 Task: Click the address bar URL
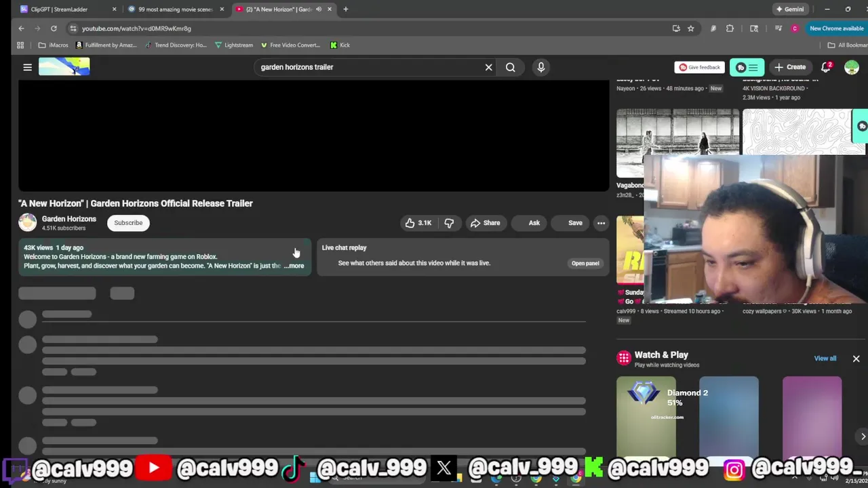(x=136, y=28)
